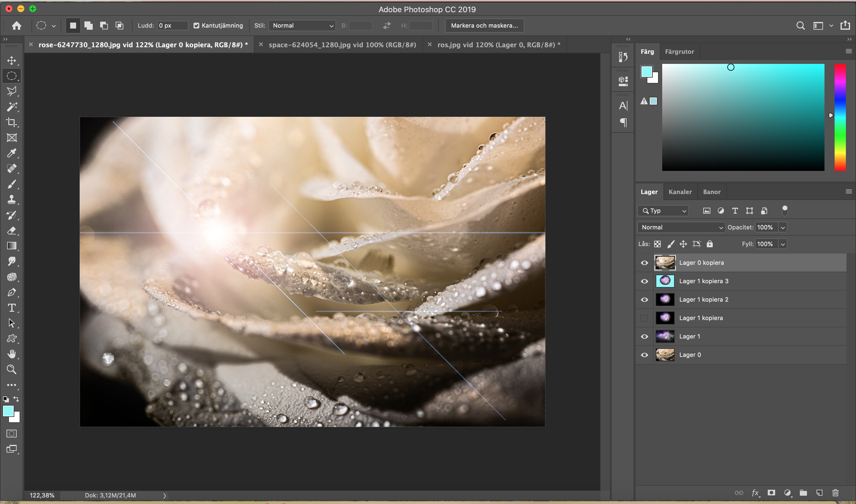Screen dimensions: 856x504
Task: Select the Move tool
Action: (12, 60)
